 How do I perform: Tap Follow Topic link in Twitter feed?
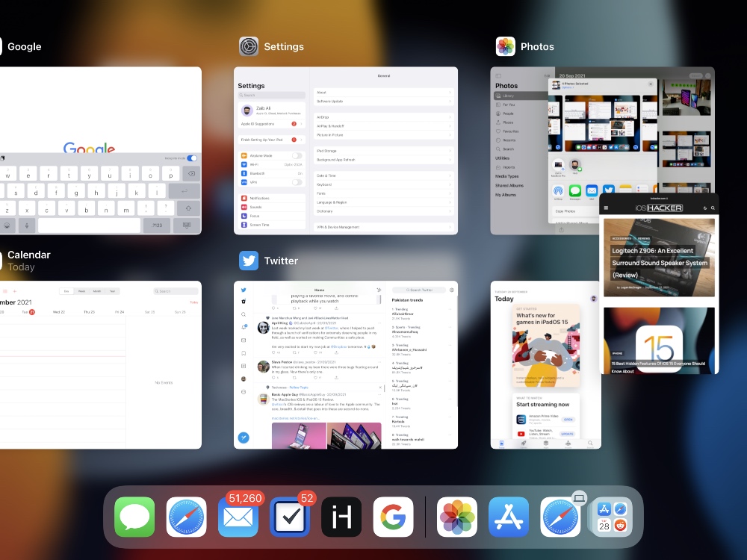click(300, 388)
